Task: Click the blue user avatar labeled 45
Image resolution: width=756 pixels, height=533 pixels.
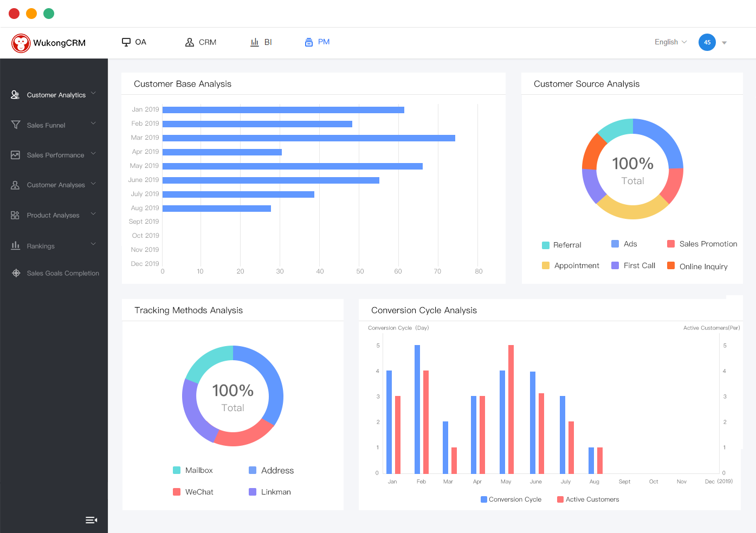Action: 707,42
